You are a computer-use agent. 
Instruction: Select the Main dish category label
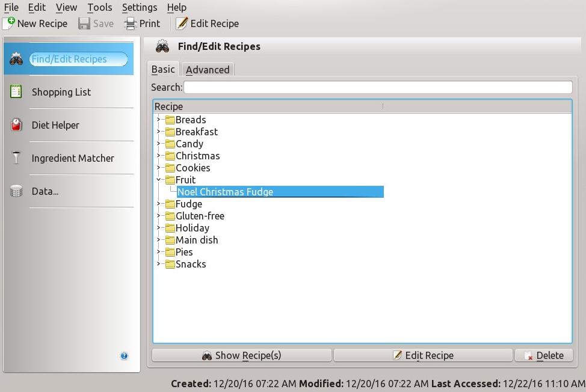(197, 240)
